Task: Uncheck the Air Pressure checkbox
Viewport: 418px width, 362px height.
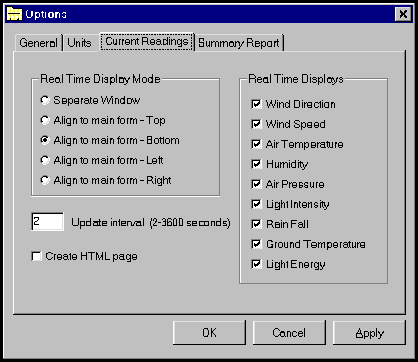Action: click(x=256, y=184)
